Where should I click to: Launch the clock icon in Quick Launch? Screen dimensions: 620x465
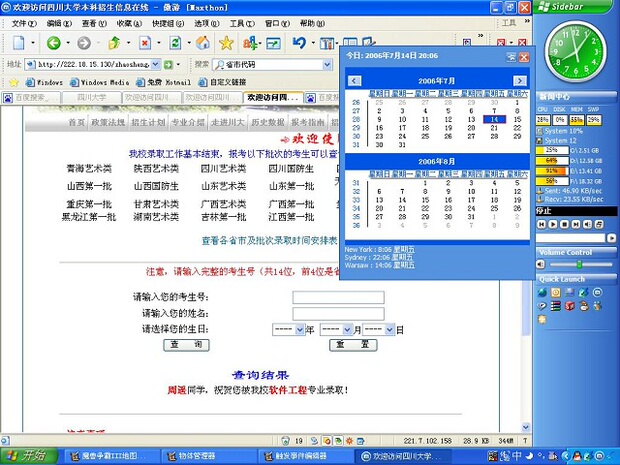pos(556,293)
